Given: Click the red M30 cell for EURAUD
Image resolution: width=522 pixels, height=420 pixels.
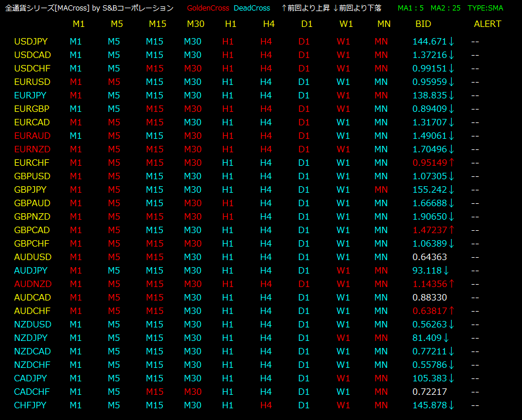Looking at the screenshot, I should (193, 136).
